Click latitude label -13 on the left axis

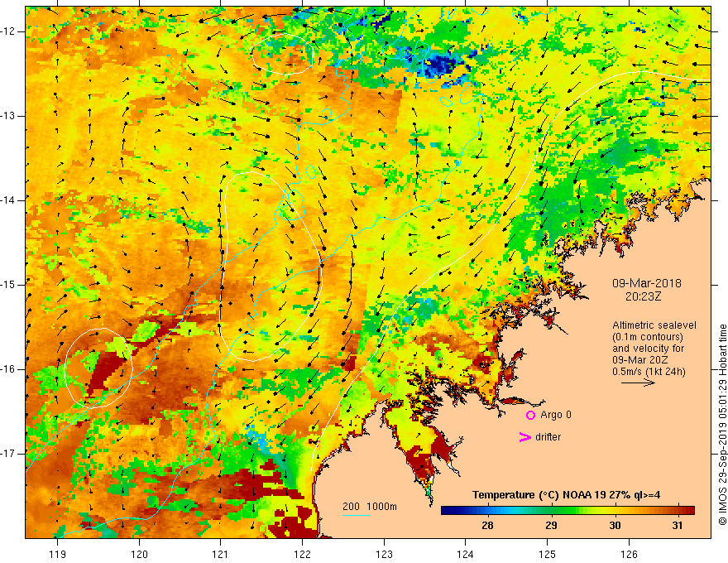point(8,116)
